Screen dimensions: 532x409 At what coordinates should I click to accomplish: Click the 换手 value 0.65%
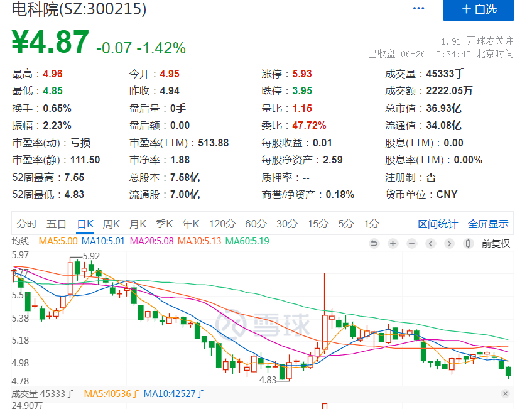[x=57, y=108]
